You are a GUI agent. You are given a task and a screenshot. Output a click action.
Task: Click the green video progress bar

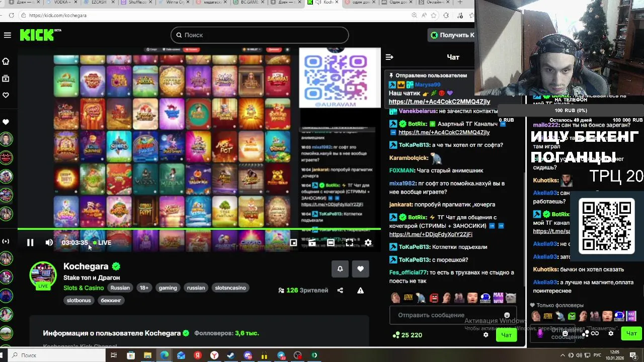(199, 229)
